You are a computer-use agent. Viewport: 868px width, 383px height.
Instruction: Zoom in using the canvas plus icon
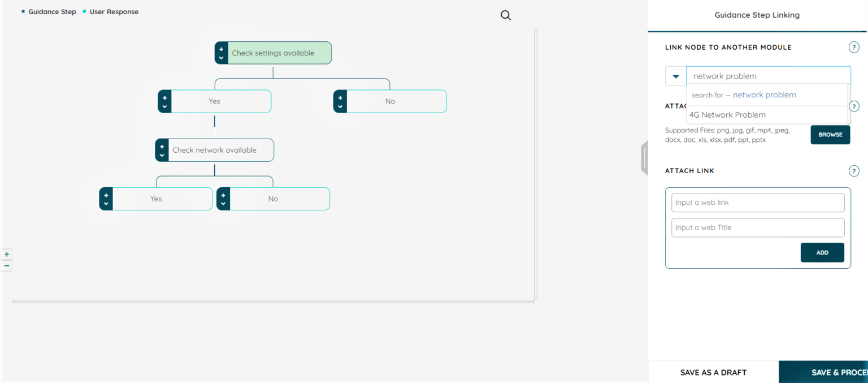coord(7,254)
